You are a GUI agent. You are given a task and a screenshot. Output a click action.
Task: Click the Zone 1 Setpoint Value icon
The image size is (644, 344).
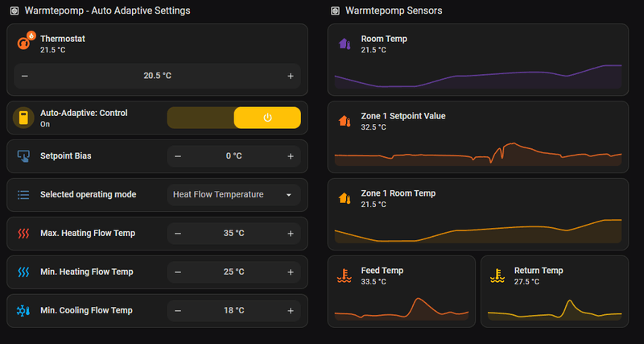click(345, 121)
